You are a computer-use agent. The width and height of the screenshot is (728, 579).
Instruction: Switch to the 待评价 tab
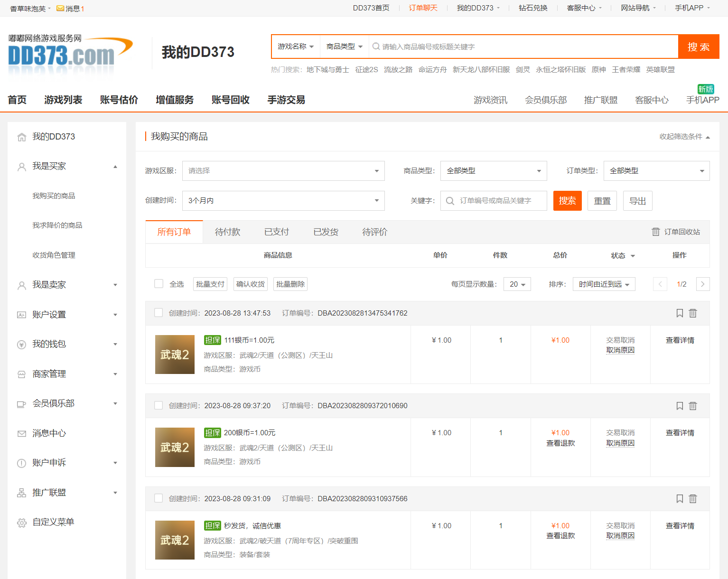[375, 232]
